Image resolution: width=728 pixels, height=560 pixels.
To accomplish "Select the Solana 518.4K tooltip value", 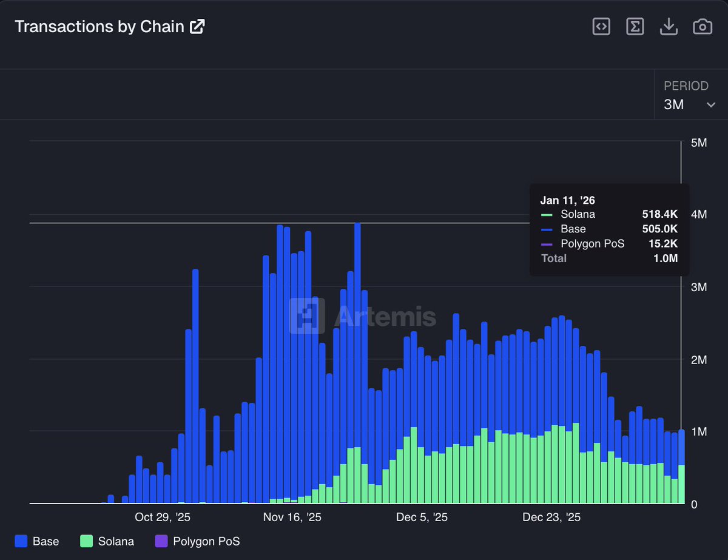I will coord(660,214).
